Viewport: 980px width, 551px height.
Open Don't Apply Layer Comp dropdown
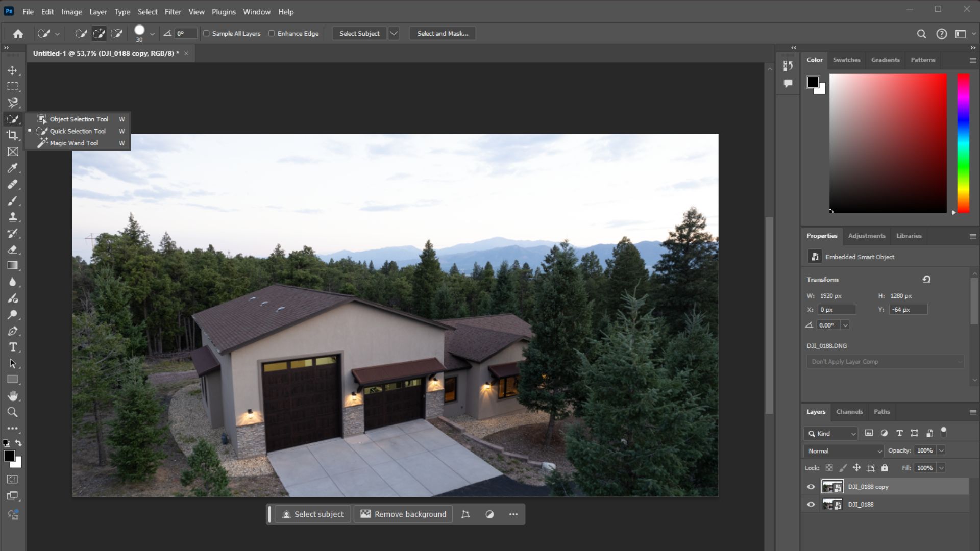point(886,362)
